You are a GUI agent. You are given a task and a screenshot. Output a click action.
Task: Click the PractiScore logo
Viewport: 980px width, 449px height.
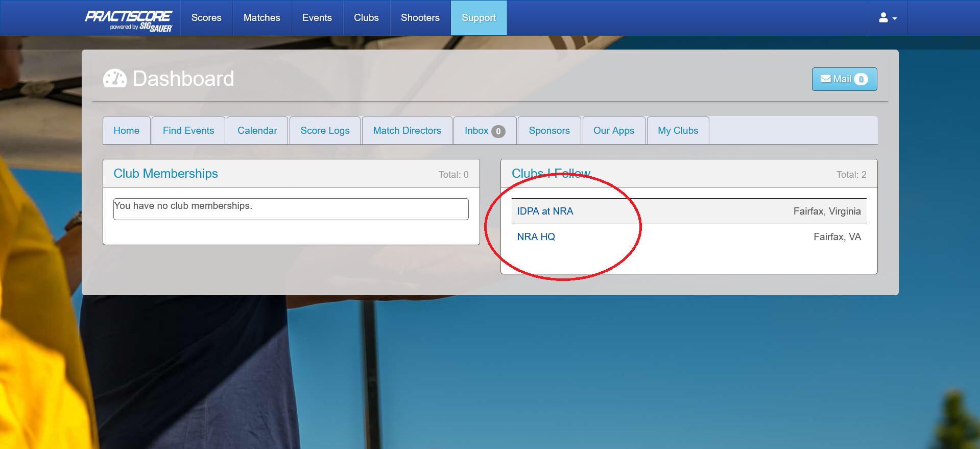coord(129,20)
